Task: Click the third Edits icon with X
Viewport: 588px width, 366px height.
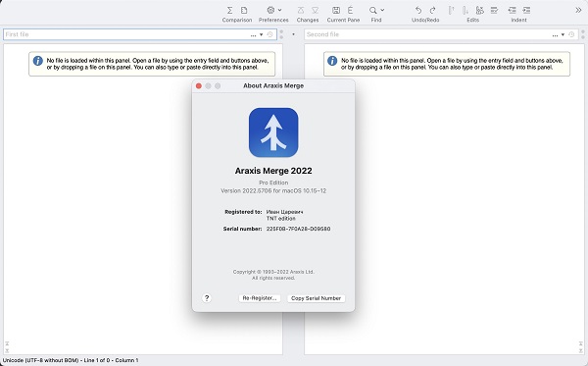Action: [479, 10]
